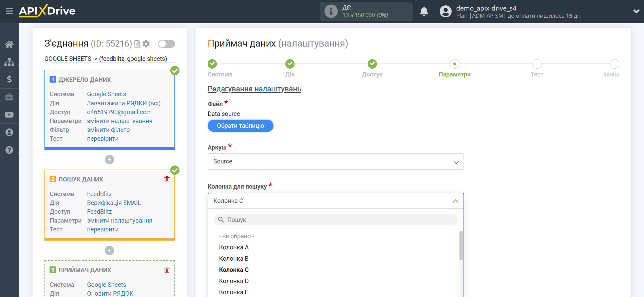Open notifications bell
Screen dimensions: 644x297
point(424,12)
